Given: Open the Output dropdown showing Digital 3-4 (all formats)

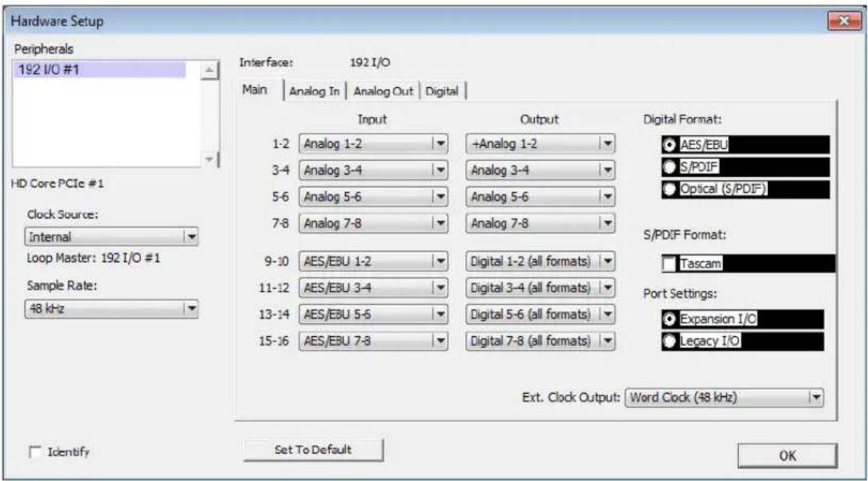Looking at the screenshot, I should (x=540, y=287).
